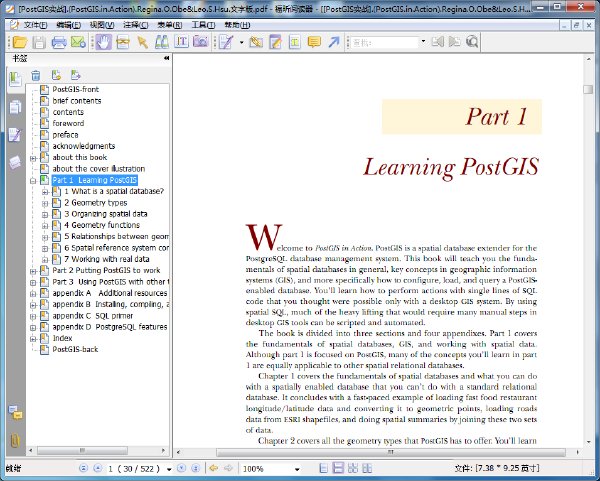600x481 pixels.
Task: Select '4 Geometry functions' bookmark
Action: click(x=102, y=225)
